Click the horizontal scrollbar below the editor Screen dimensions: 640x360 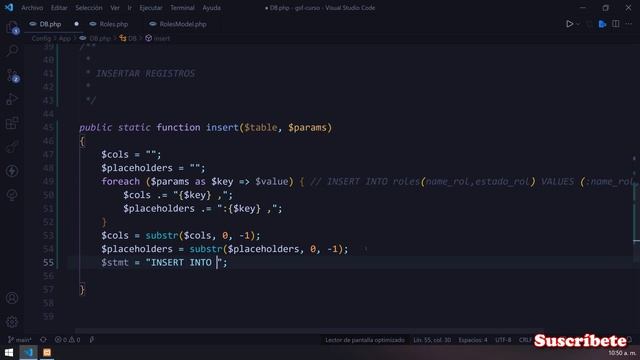coord(310,331)
